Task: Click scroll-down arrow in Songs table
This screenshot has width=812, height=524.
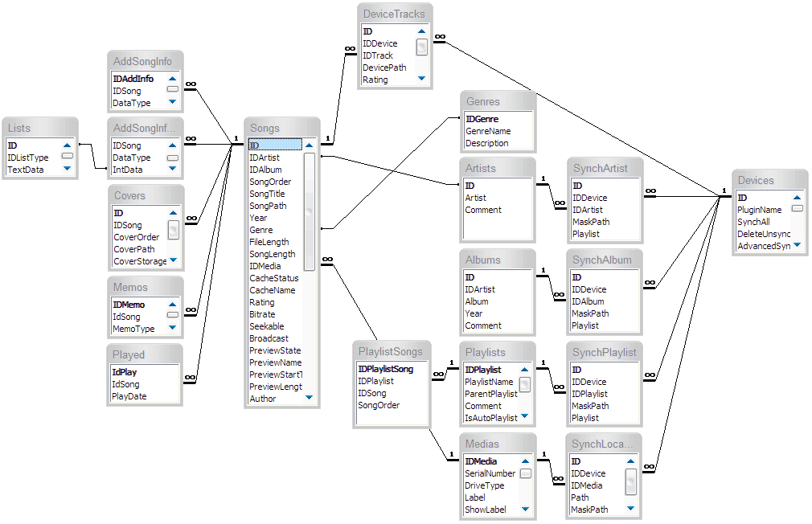Action: click(310, 398)
